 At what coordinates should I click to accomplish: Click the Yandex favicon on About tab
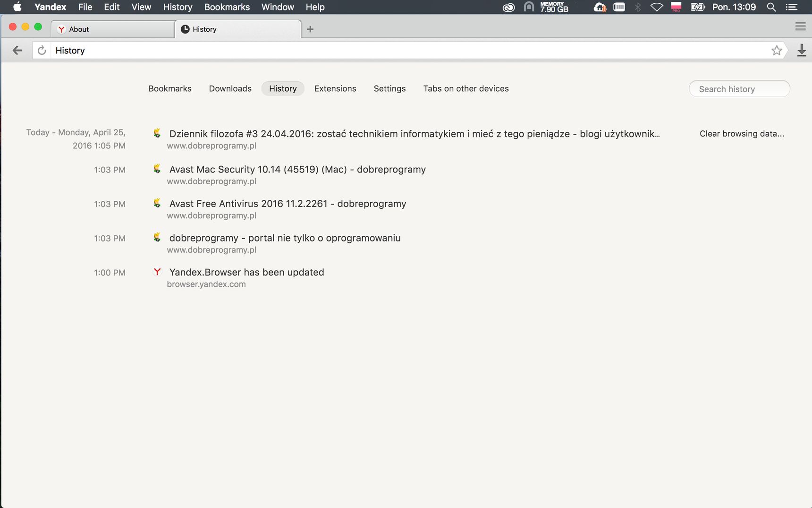click(x=61, y=29)
